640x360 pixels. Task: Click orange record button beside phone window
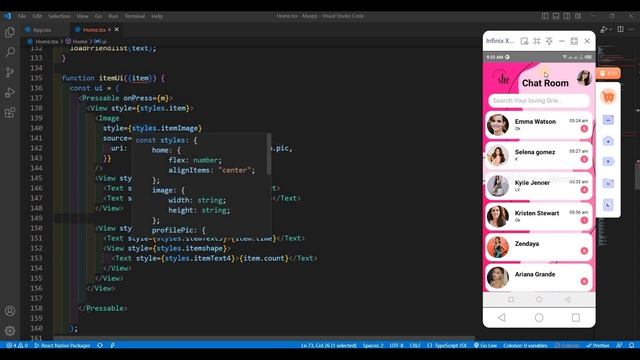click(x=608, y=73)
